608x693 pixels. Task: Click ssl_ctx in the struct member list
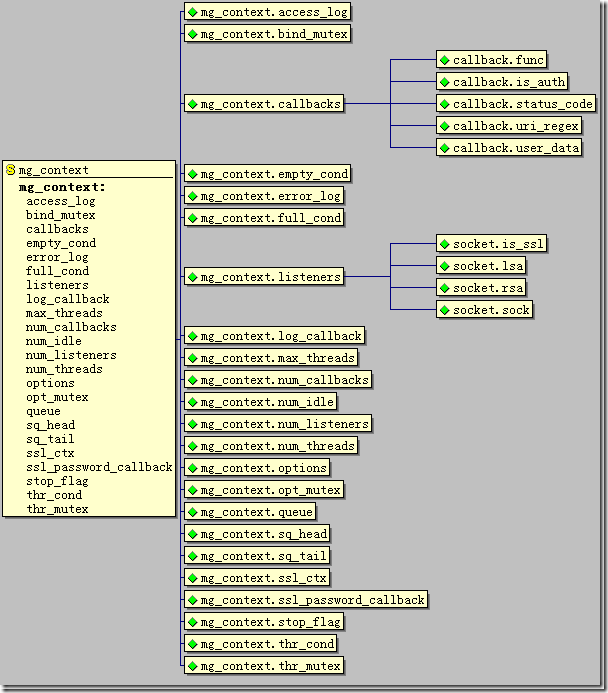point(50,453)
